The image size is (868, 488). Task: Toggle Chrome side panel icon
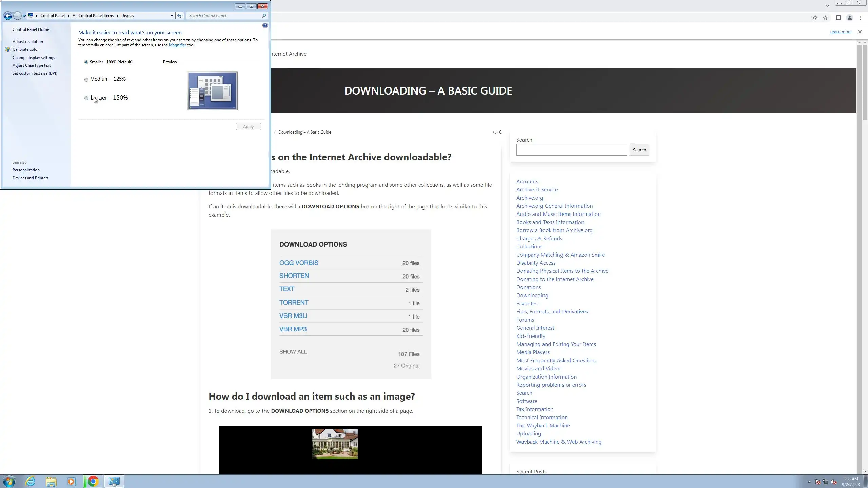(x=839, y=18)
